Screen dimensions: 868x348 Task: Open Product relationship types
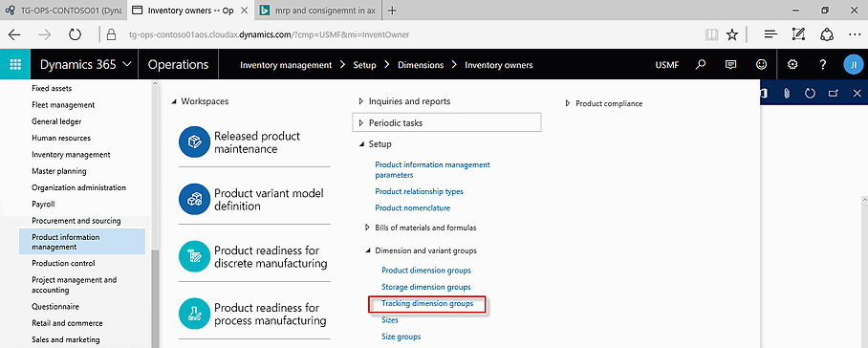(419, 191)
